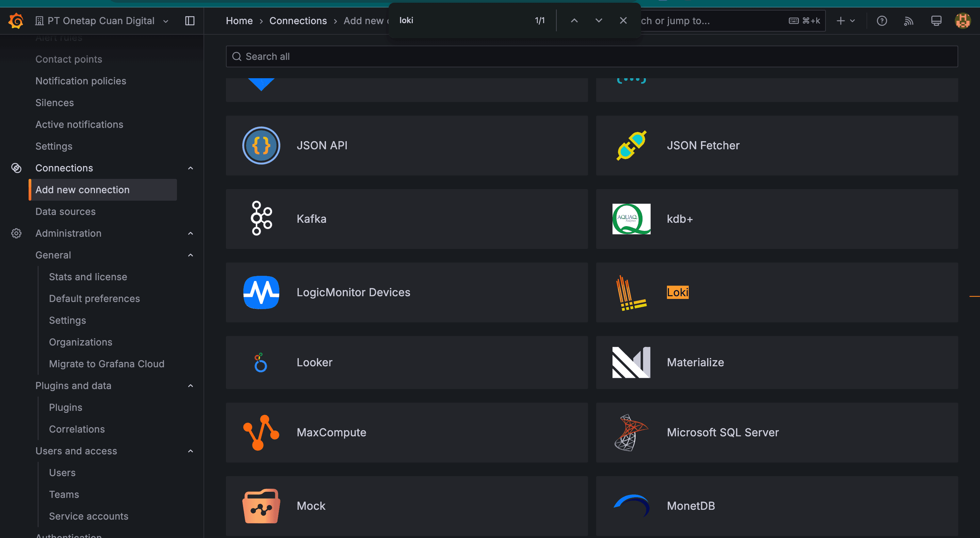Image resolution: width=980 pixels, height=538 pixels.
Task: Collapse the General subsection chevron
Action: pos(191,255)
